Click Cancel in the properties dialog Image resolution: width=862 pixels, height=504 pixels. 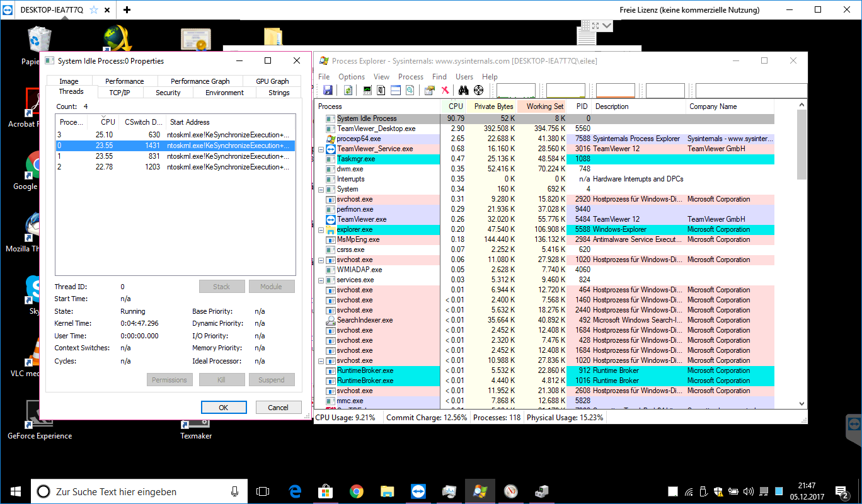(279, 408)
